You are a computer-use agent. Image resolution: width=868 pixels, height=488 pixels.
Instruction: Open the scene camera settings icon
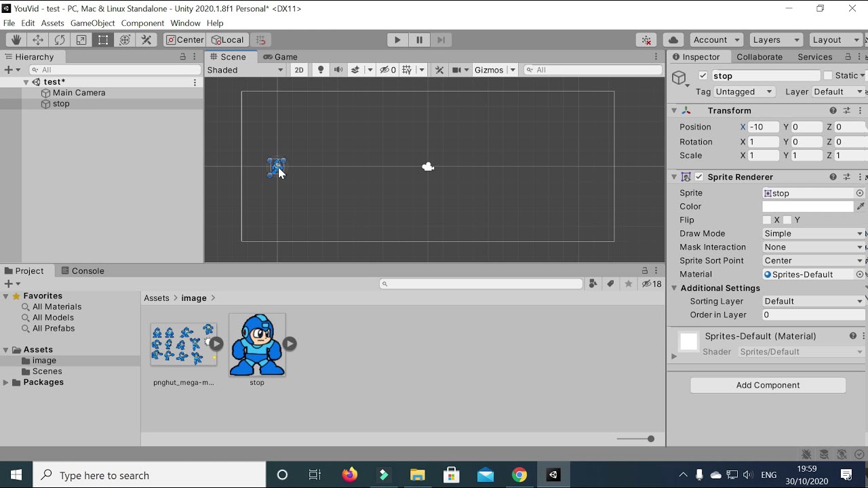coord(456,70)
